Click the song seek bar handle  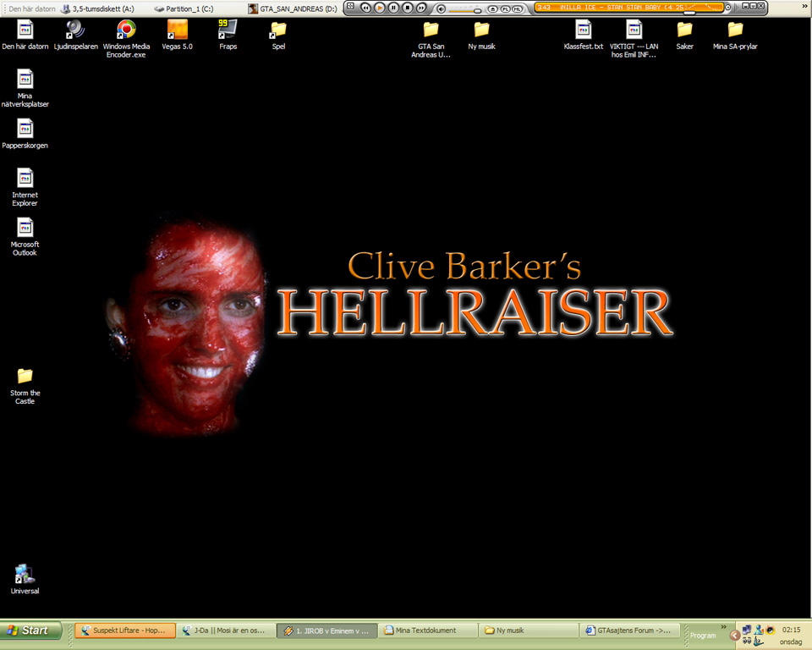[x=689, y=13]
